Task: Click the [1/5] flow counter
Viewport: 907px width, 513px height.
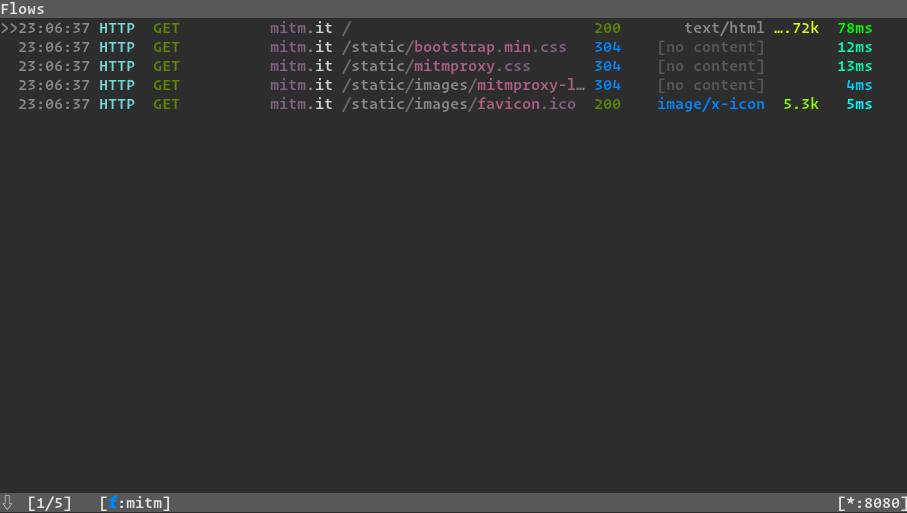Action: (x=50, y=503)
